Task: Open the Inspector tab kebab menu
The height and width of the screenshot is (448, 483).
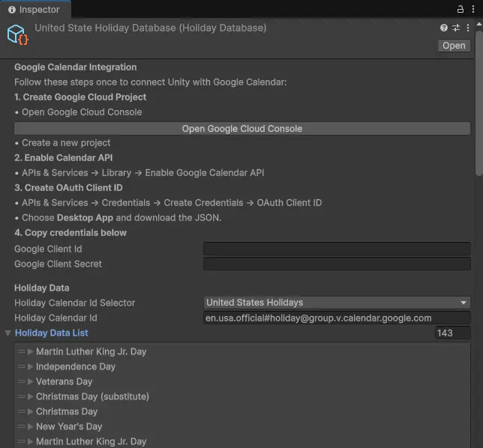Action: tap(473, 9)
